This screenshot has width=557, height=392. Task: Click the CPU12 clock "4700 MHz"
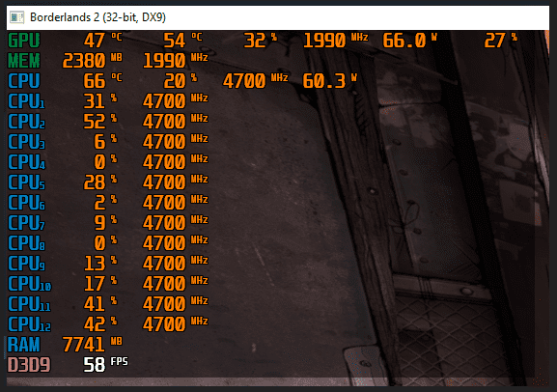click(x=176, y=323)
